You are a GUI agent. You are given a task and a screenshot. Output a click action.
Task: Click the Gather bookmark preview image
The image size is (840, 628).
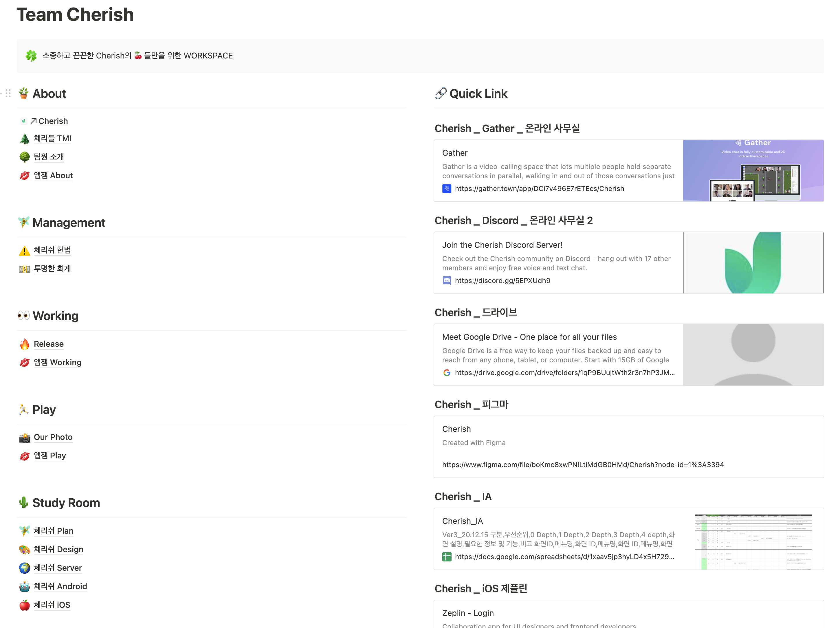(753, 171)
